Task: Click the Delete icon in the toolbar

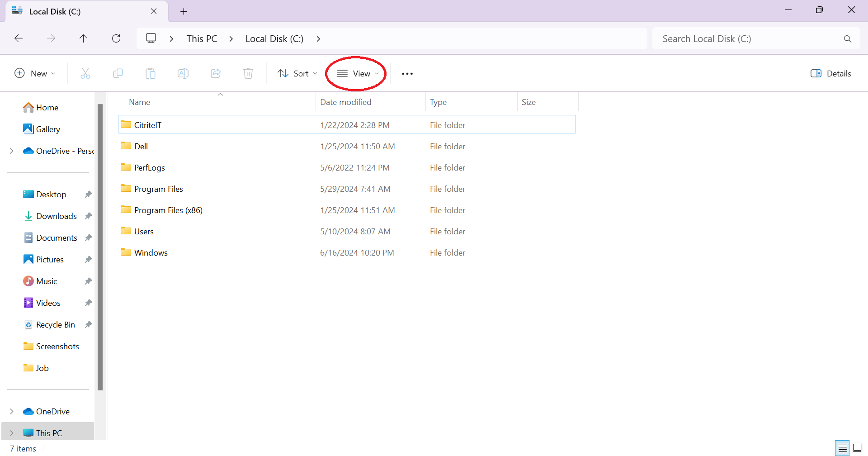Action: [x=248, y=73]
